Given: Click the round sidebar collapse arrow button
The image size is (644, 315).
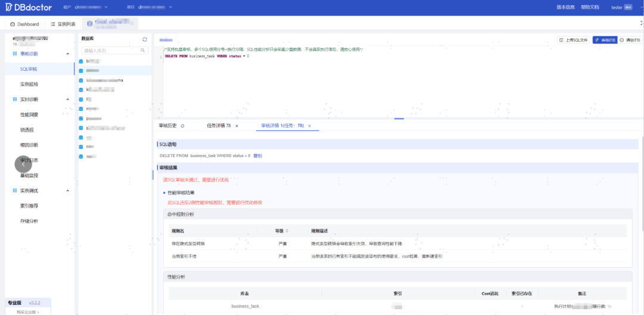Looking at the screenshot, I should coord(23,164).
